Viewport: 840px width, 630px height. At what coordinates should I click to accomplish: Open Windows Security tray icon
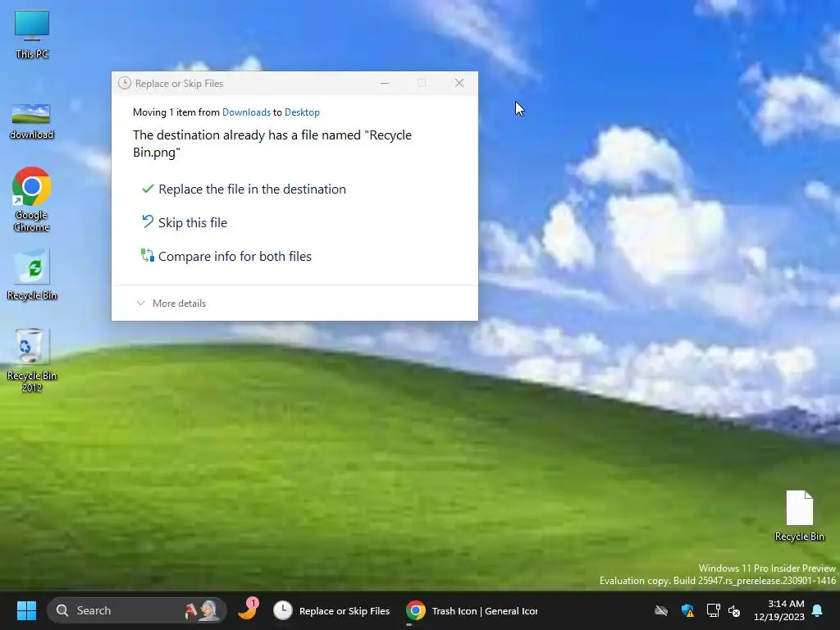tap(687, 610)
